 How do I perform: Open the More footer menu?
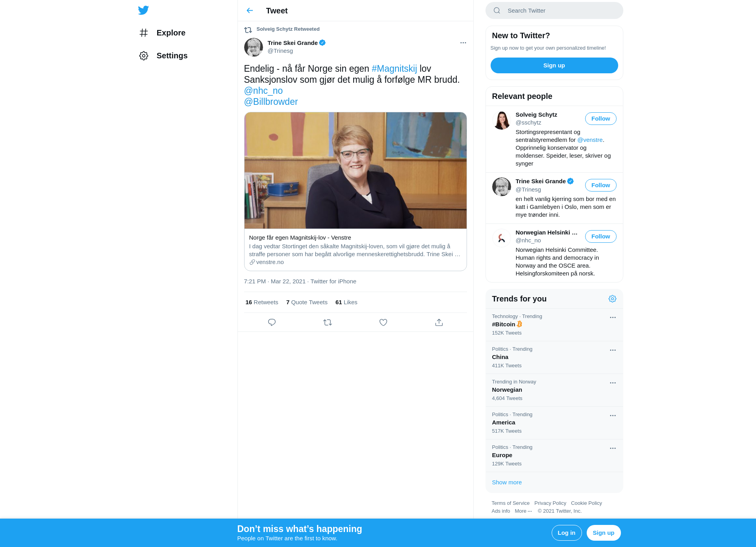(x=523, y=511)
